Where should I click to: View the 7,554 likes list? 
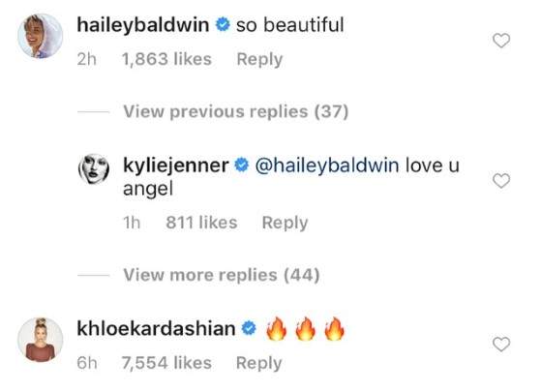pyautogui.click(x=166, y=363)
